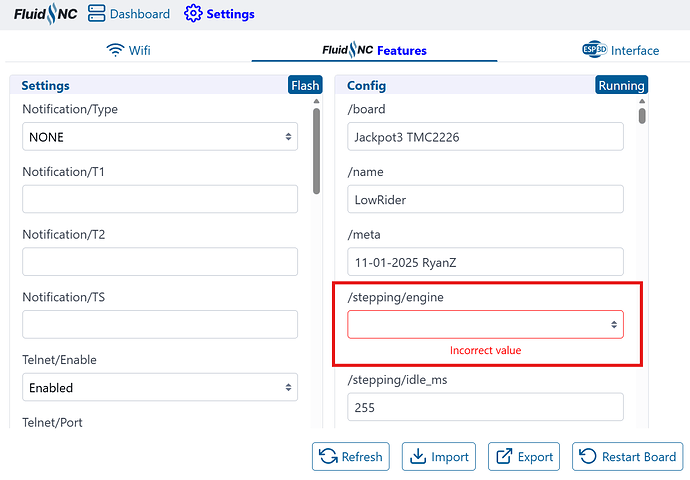Click the 'Notification/Type' label
This screenshot has width=690, height=480.
70,109
